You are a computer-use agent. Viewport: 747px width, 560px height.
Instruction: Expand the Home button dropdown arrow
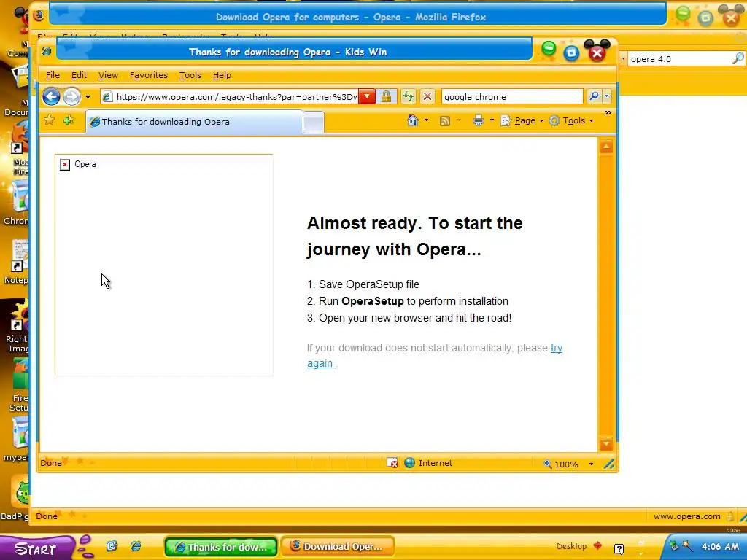426,120
